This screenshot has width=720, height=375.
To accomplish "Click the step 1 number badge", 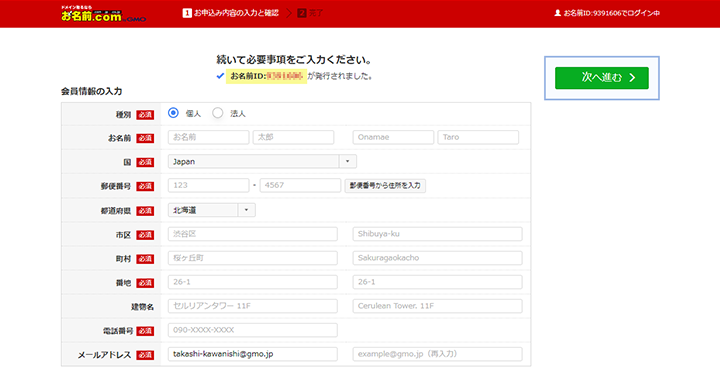I will coord(187,13).
